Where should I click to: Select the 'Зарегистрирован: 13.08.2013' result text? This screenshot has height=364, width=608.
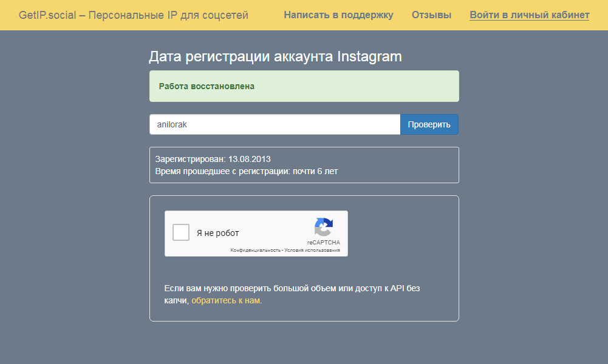(x=213, y=159)
